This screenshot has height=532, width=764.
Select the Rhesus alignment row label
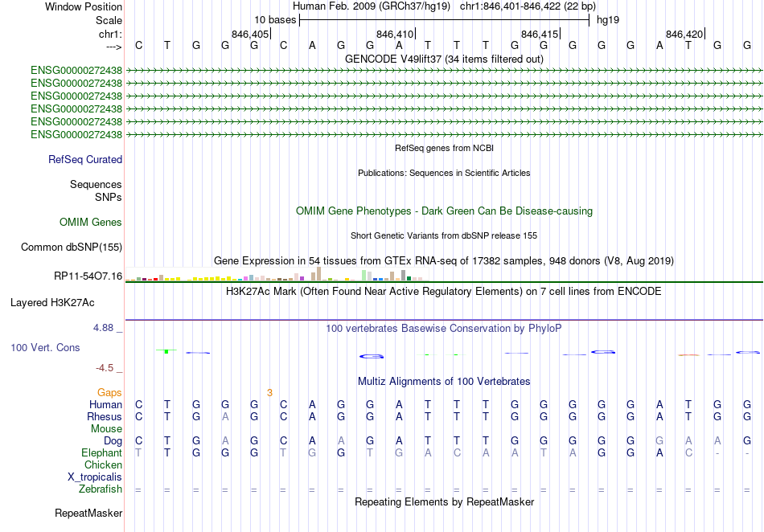point(105,416)
